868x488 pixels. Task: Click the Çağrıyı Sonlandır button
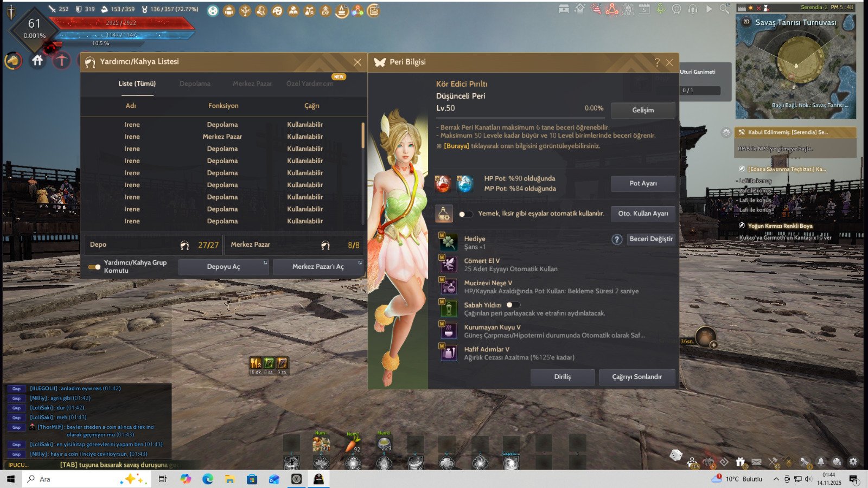coord(637,377)
